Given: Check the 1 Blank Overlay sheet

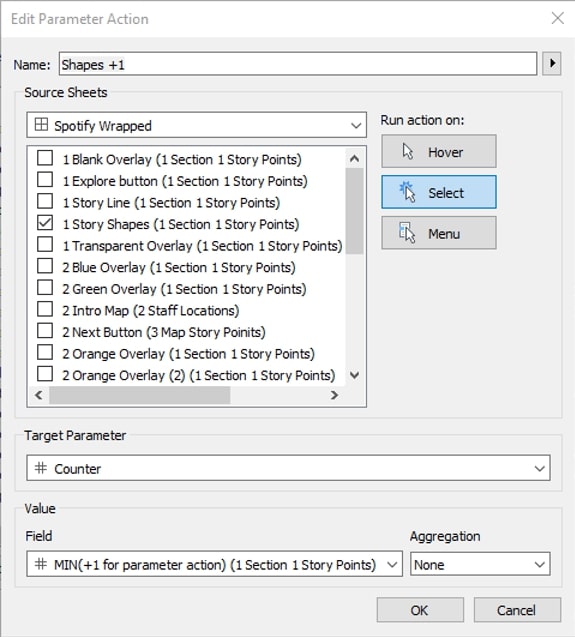Looking at the screenshot, I should 45,158.
